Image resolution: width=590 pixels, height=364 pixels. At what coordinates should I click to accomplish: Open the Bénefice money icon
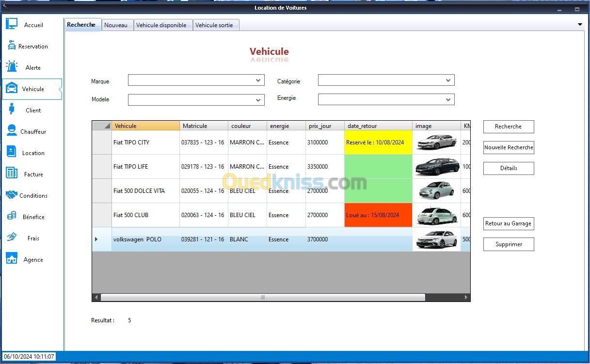pos(12,216)
